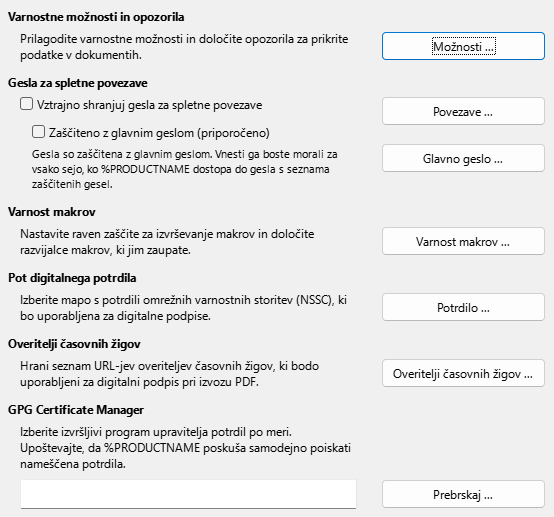
Task: Click the bold Varnost makrov section heading
Action: pos(52,212)
